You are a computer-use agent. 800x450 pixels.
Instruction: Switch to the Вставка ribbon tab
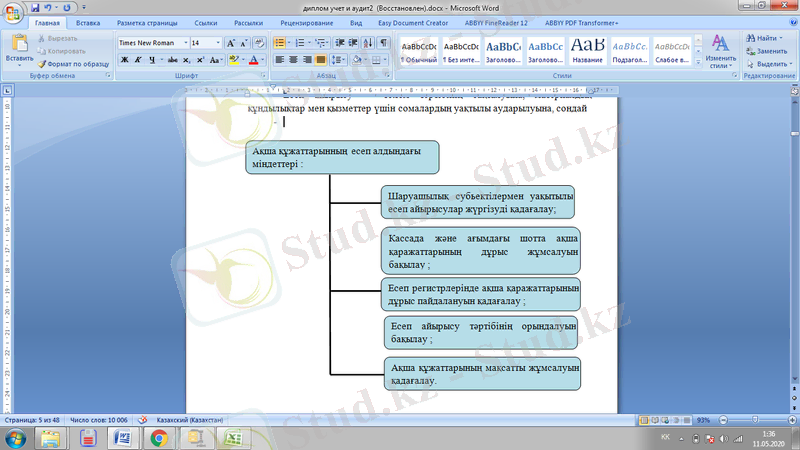[87, 21]
